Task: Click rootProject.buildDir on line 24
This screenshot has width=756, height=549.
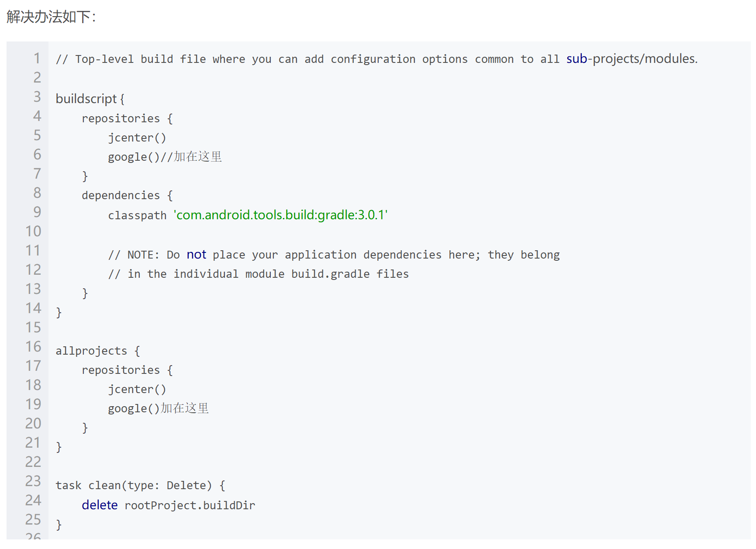Action: pos(190,506)
